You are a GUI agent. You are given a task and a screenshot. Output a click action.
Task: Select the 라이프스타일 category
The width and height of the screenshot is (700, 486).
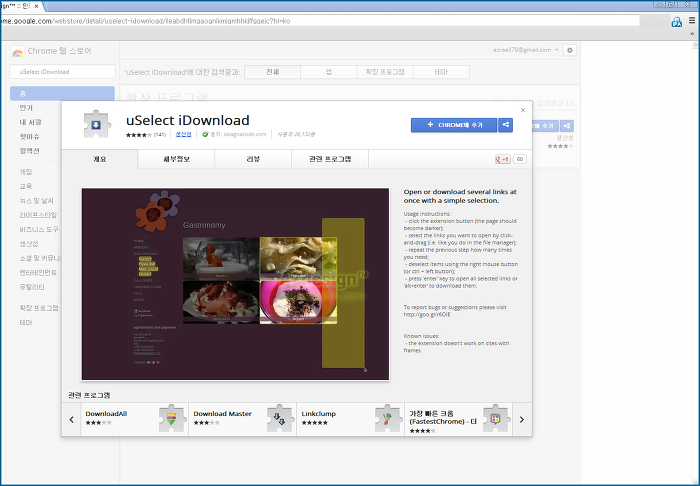(38, 215)
